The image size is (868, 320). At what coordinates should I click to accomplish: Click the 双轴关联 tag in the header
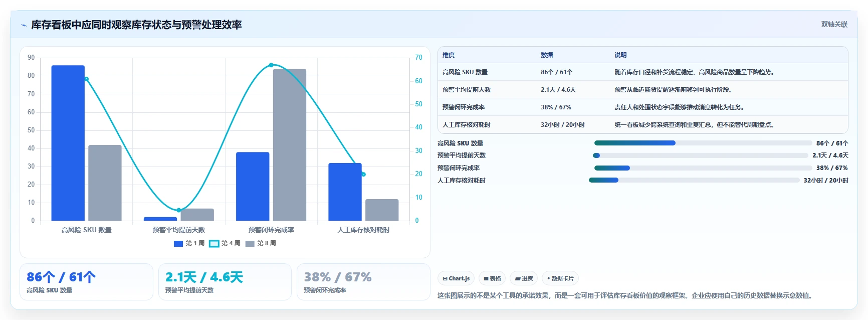pyautogui.click(x=834, y=24)
